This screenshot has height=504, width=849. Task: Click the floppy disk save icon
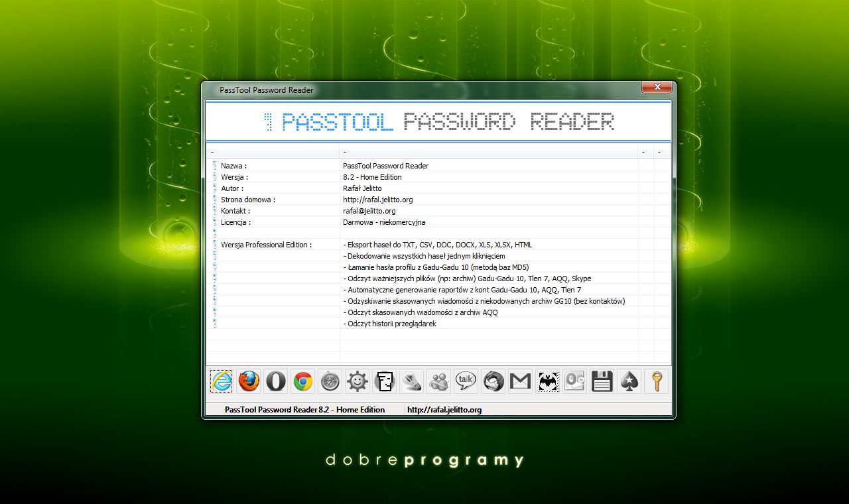[x=602, y=381]
